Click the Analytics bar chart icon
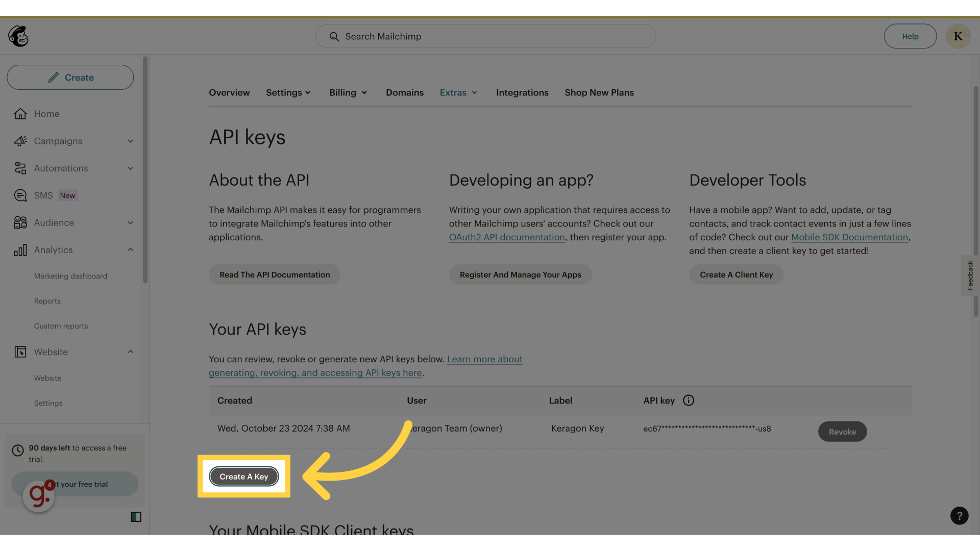Screen dimensions: 980x551 pos(20,250)
